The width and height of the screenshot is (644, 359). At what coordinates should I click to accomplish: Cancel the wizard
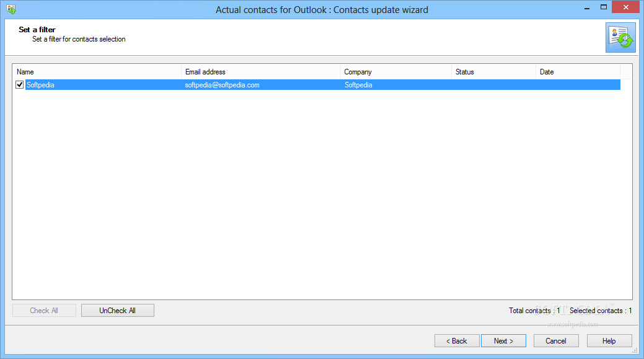pyautogui.click(x=556, y=341)
